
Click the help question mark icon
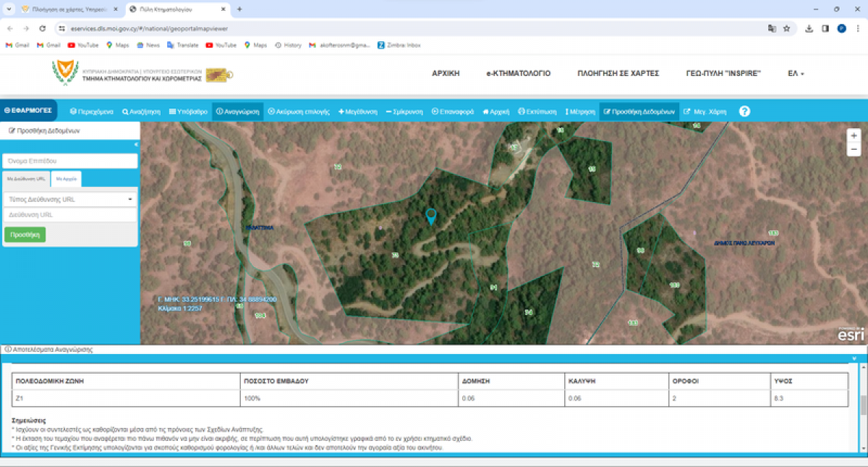(x=744, y=112)
